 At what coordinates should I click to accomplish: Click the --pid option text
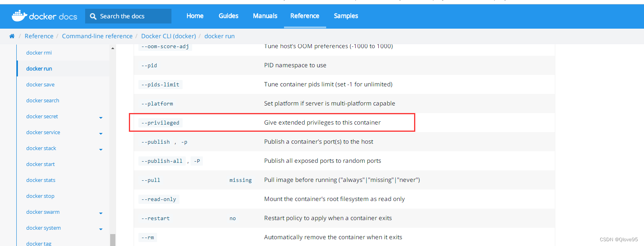click(x=149, y=65)
